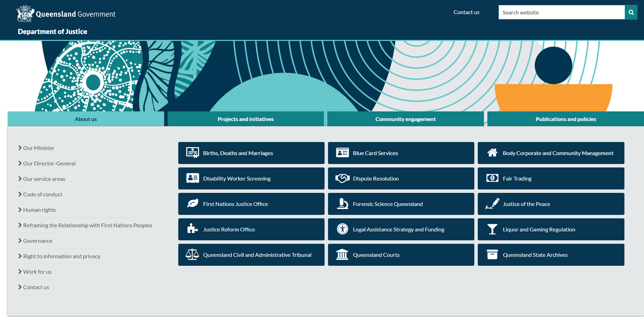Click the First Nations Justice Office leaf icon
Image resolution: width=644 pixels, height=317 pixels.
pos(192,204)
